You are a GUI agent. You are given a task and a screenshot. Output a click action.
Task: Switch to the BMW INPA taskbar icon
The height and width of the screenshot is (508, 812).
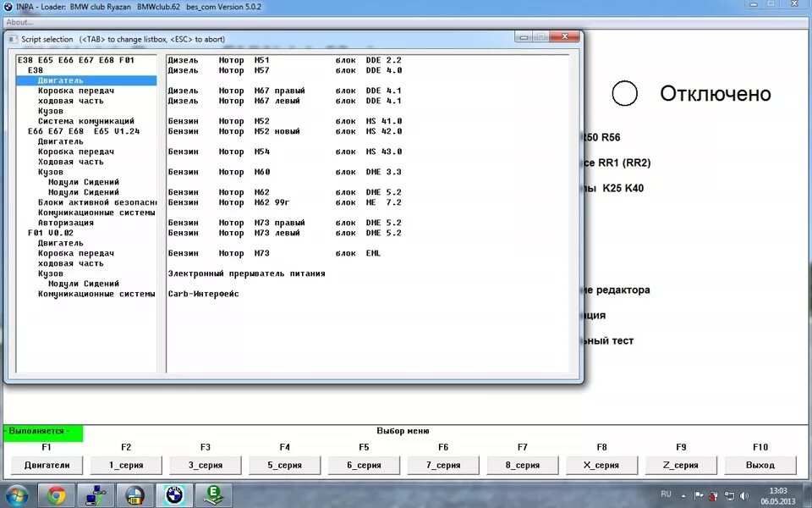pos(174,495)
